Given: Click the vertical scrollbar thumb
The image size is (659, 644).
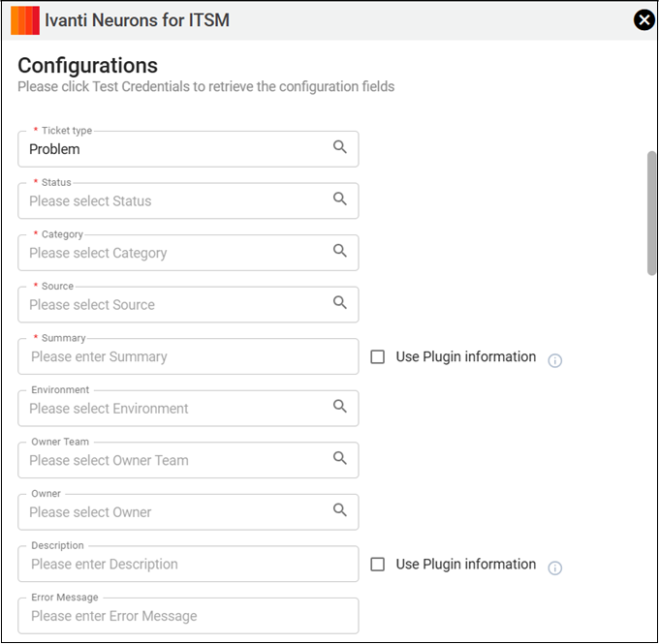Looking at the screenshot, I should pos(651,213).
